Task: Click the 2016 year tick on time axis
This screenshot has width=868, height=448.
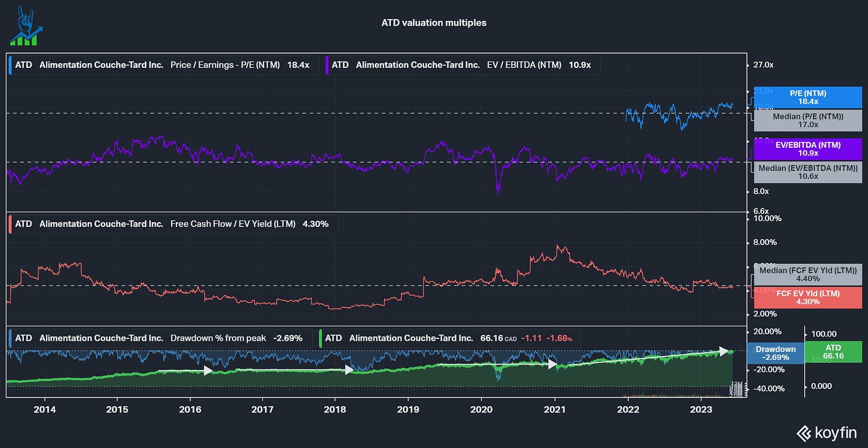Action: pos(190,409)
